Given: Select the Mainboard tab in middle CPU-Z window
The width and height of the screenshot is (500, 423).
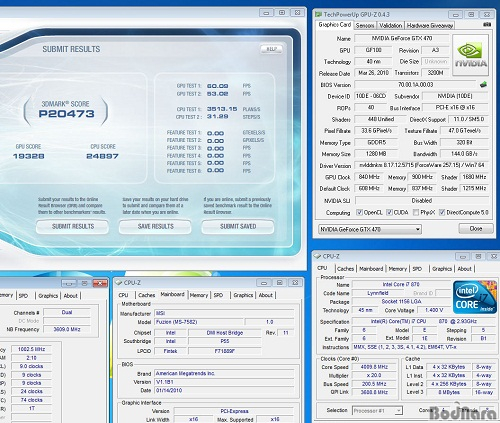Looking at the screenshot, I should [x=172, y=294].
